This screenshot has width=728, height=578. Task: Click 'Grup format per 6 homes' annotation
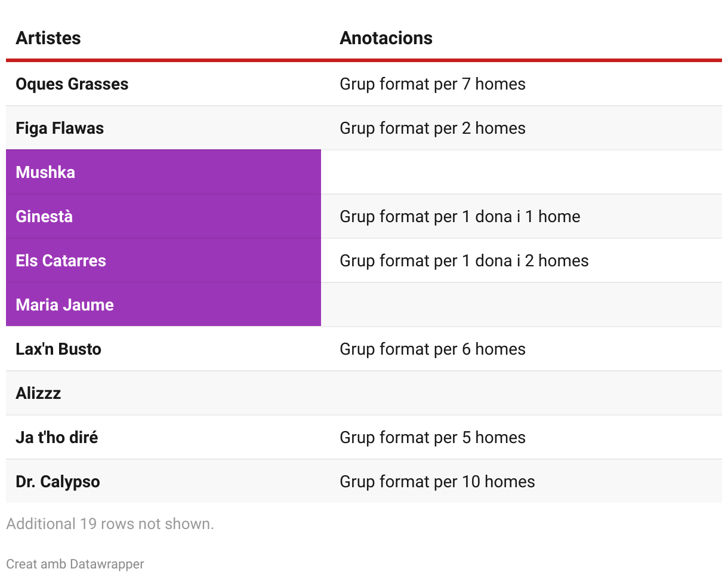[x=433, y=349]
